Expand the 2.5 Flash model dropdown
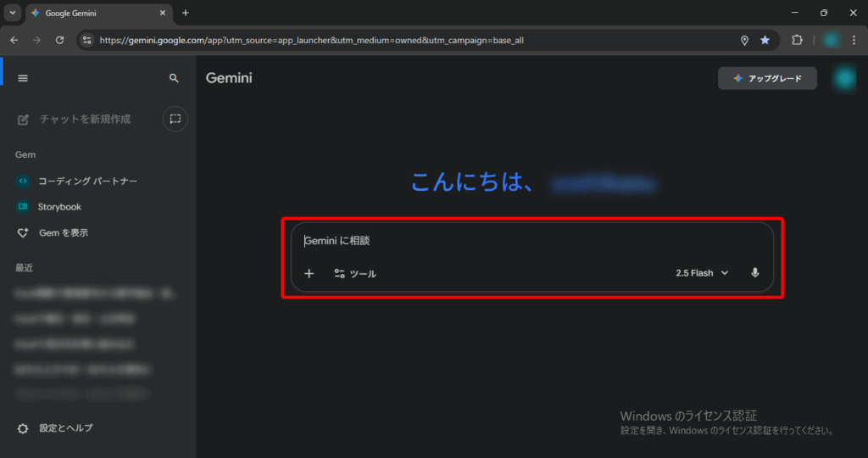 (x=702, y=273)
